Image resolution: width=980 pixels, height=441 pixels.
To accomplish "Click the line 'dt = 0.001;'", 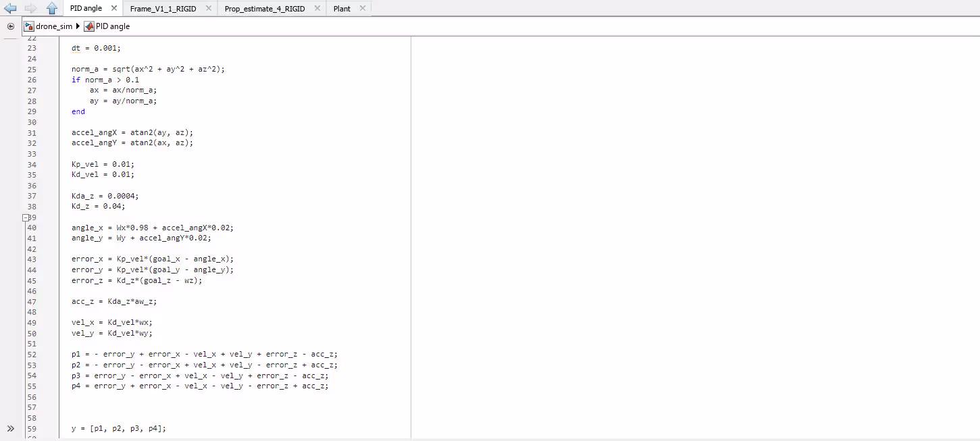I will 96,49.
